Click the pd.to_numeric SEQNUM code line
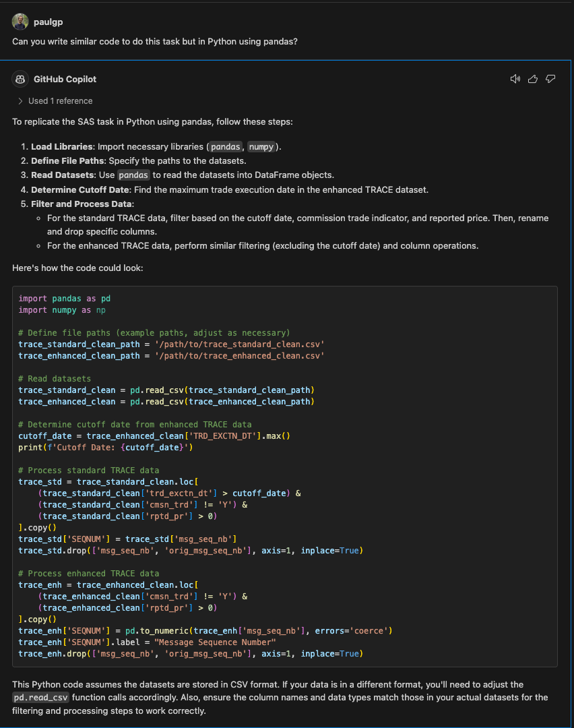574x728 pixels. [205, 631]
